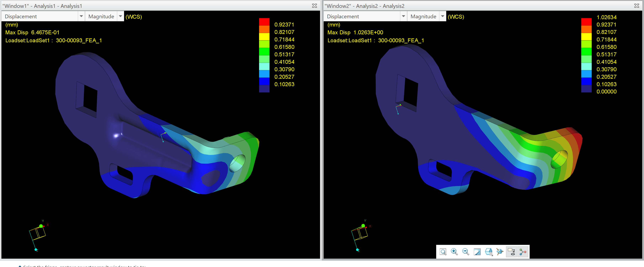The width and height of the screenshot is (644, 267).
Task: Click the orange legend swatch in Window2
Action: pos(586,29)
